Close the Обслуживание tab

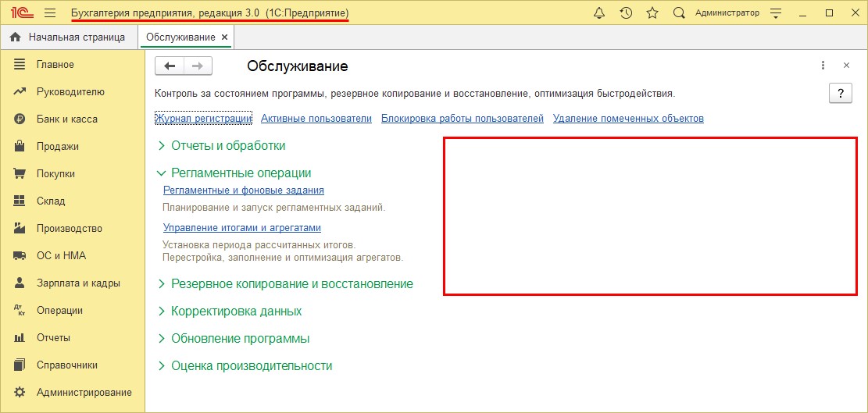tap(225, 37)
